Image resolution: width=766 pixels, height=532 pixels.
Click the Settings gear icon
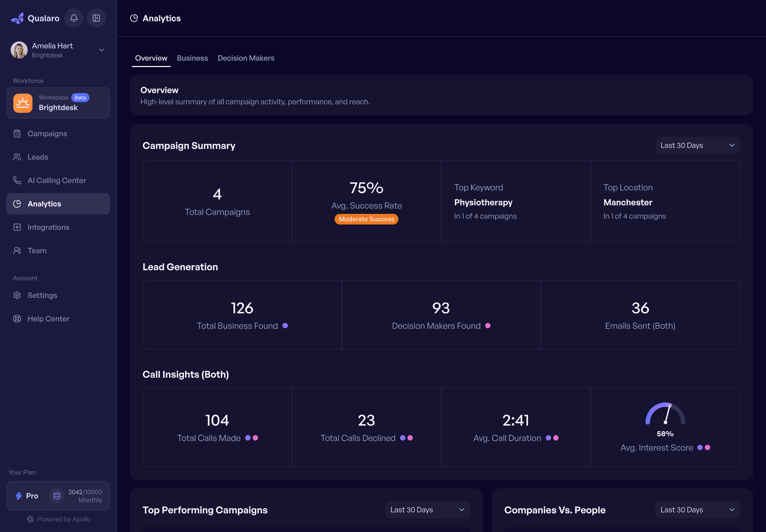pos(17,295)
